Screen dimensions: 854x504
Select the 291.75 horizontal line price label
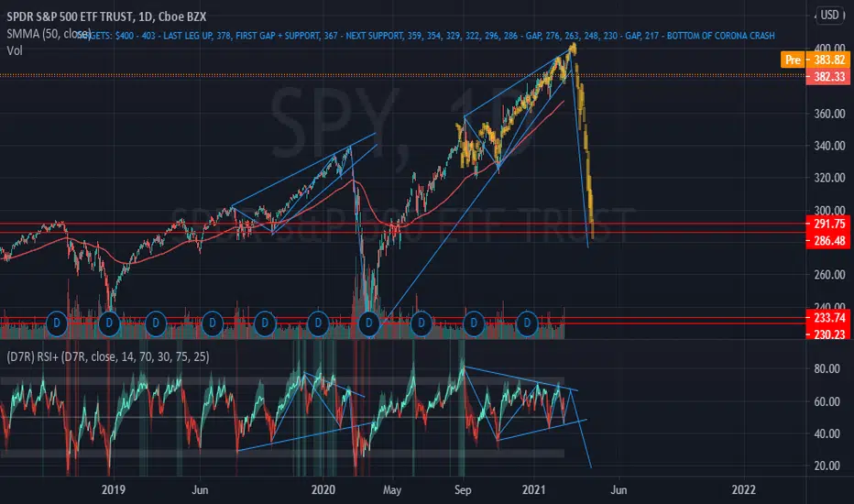(x=827, y=224)
